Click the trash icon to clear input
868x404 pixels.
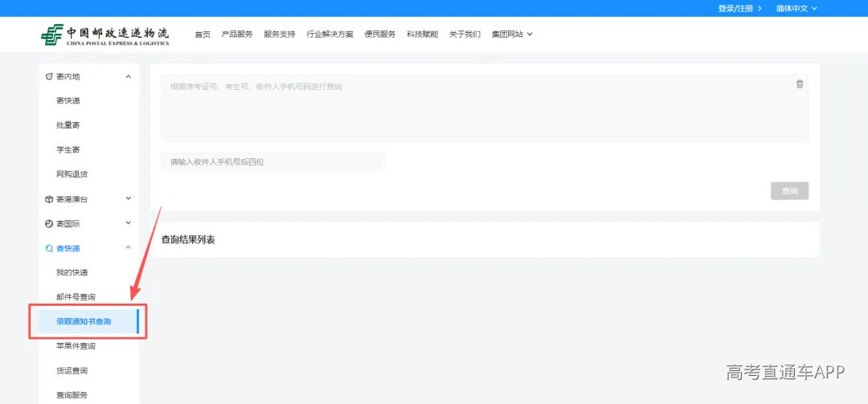click(x=800, y=84)
